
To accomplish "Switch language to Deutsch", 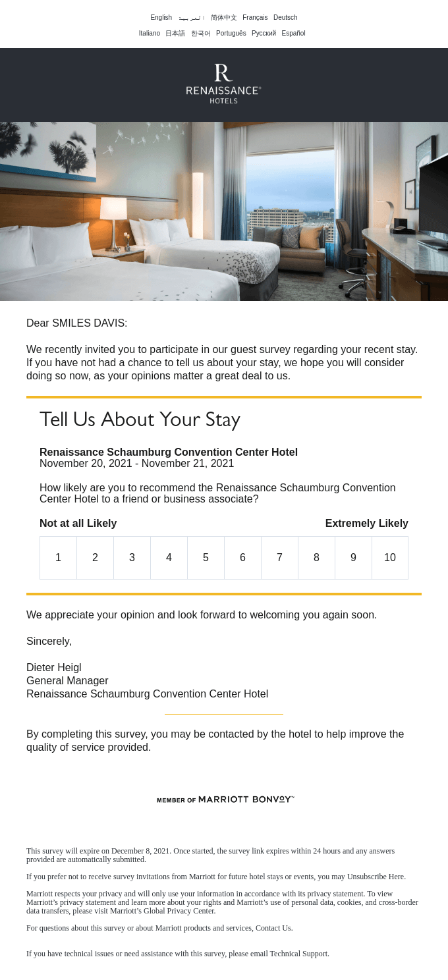I will point(285,17).
